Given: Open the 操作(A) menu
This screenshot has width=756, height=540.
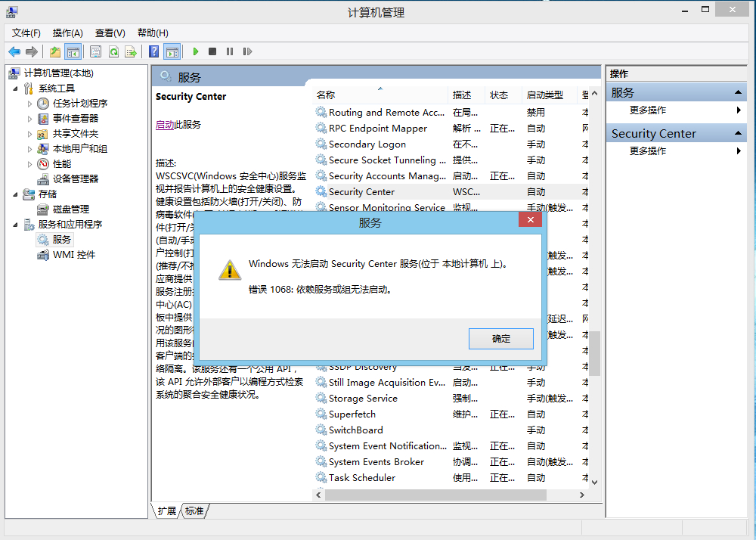Looking at the screenshot, I should coord(67,33).
